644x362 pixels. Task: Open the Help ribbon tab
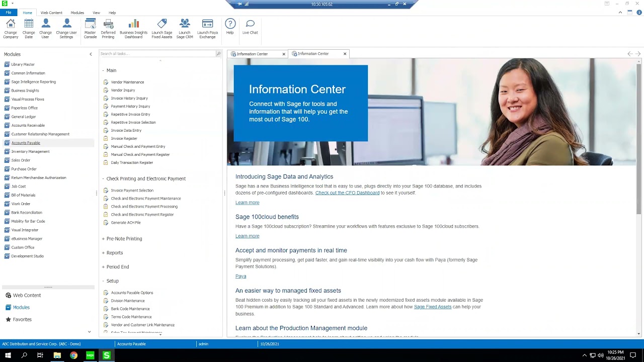point(112,13)
